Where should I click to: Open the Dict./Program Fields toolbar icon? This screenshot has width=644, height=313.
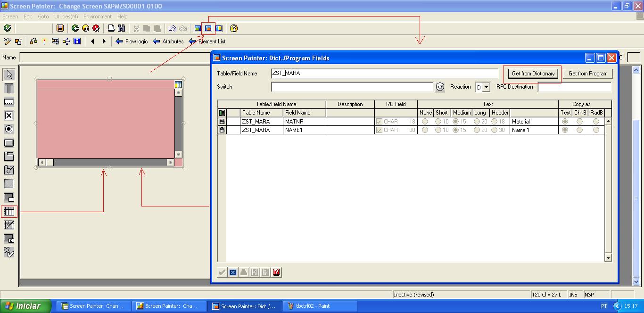pos(208,28)
